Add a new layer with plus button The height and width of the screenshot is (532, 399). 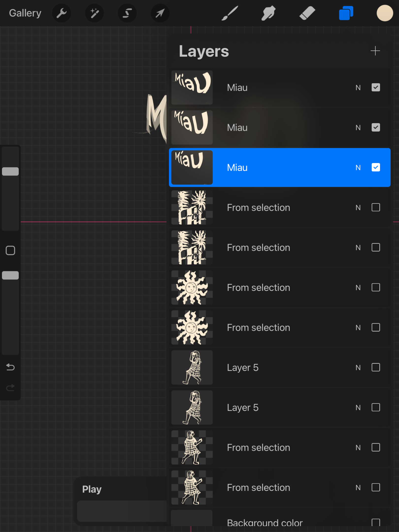click(x=375, y=51)
